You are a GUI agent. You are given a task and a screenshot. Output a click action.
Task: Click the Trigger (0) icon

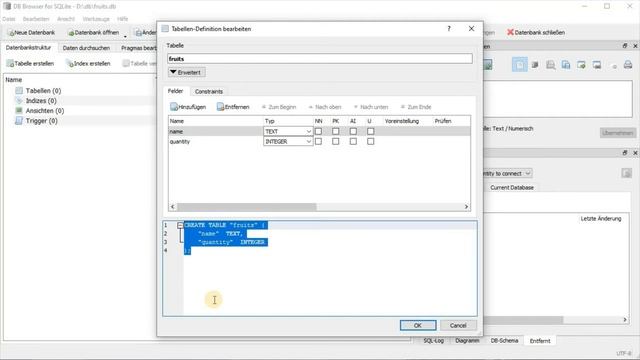[19, 121]
